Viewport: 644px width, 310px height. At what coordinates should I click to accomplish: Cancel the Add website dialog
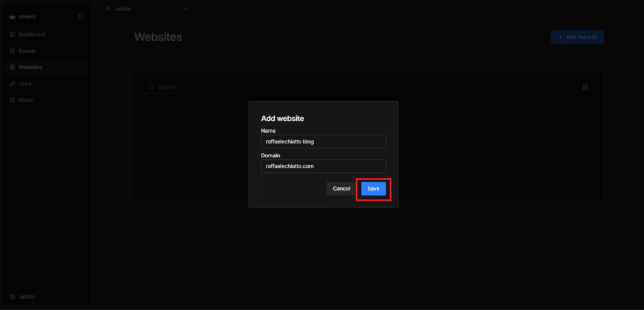click(341, 189)
